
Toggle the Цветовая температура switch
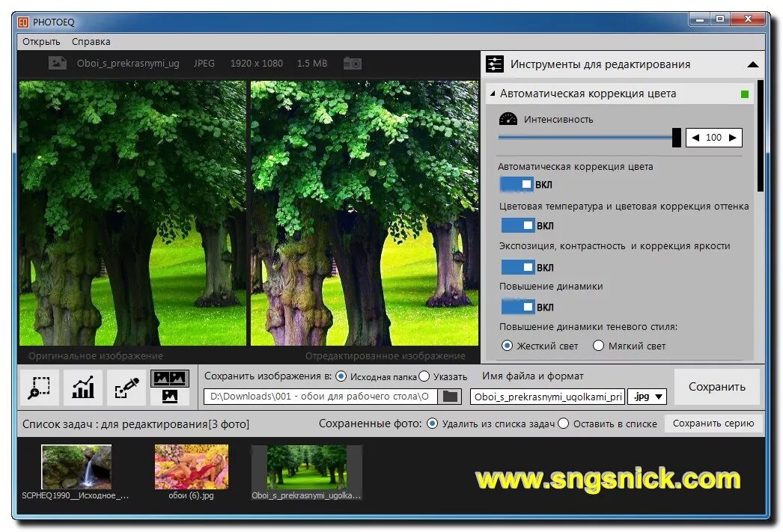(x=518, y=225)
